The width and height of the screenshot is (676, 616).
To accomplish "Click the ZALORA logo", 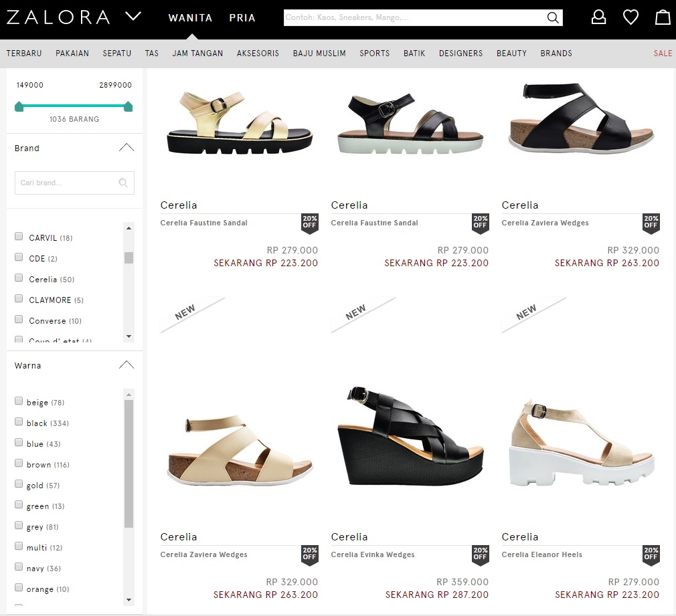I will pos(58,17).
